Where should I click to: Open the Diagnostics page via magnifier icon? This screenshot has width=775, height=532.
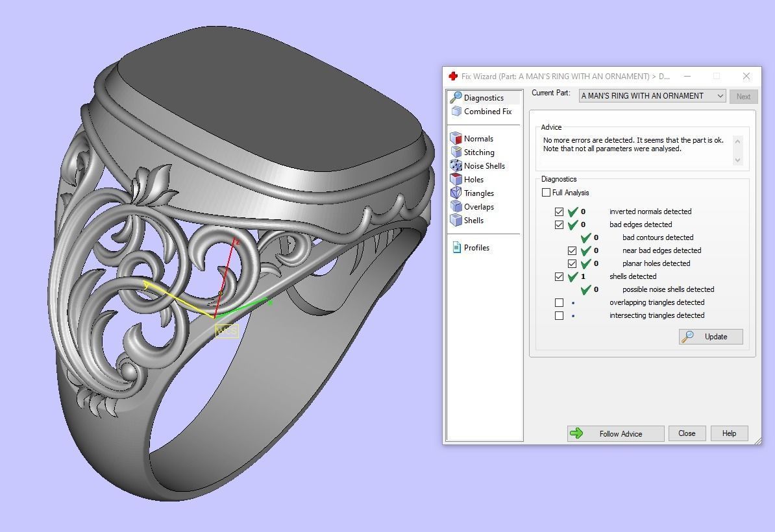[x=456, y=97]
